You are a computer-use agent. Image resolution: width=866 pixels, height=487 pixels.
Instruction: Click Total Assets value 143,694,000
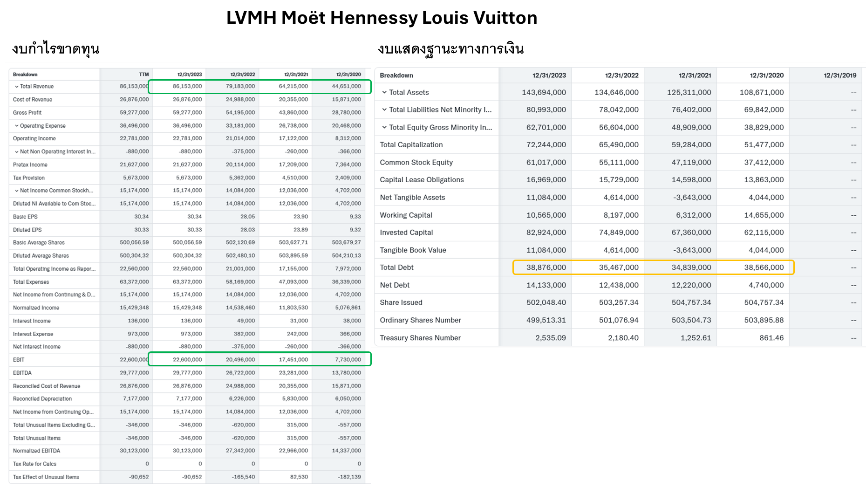544,92
